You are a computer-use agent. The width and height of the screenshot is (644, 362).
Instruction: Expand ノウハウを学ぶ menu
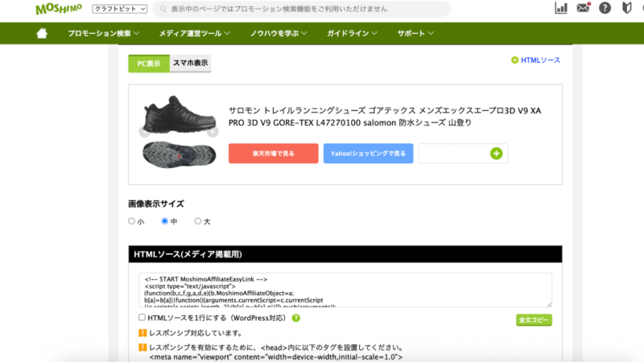tap(279, 33)
